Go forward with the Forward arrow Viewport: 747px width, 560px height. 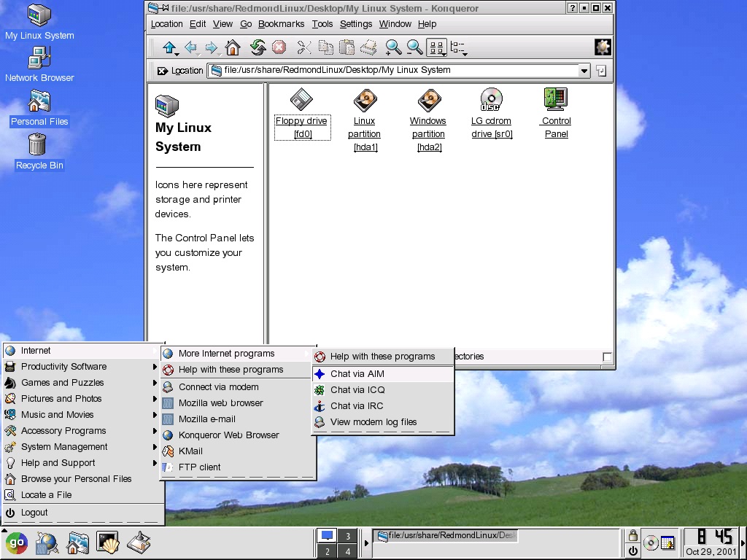(x=211, y=47)
